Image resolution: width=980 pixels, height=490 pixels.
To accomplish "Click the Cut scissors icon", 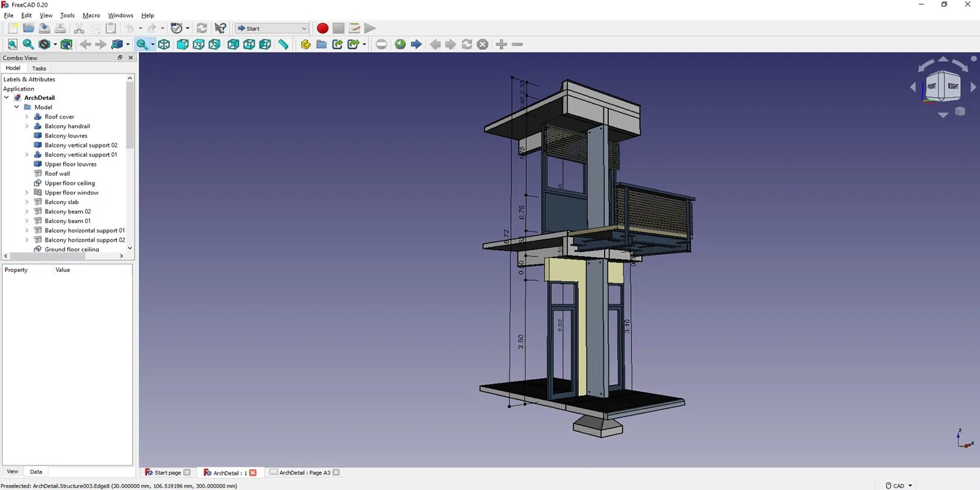I will (x=79, y=28).
